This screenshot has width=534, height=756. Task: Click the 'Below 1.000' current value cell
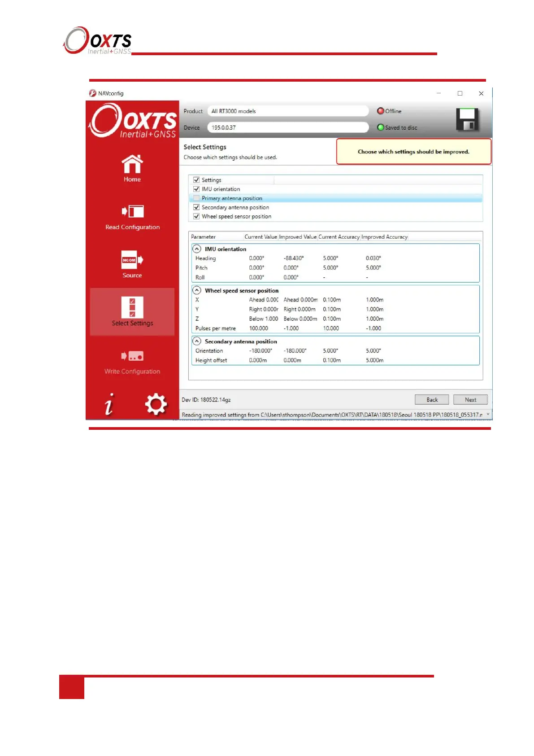pyautogui.click(x=264, y=319)
